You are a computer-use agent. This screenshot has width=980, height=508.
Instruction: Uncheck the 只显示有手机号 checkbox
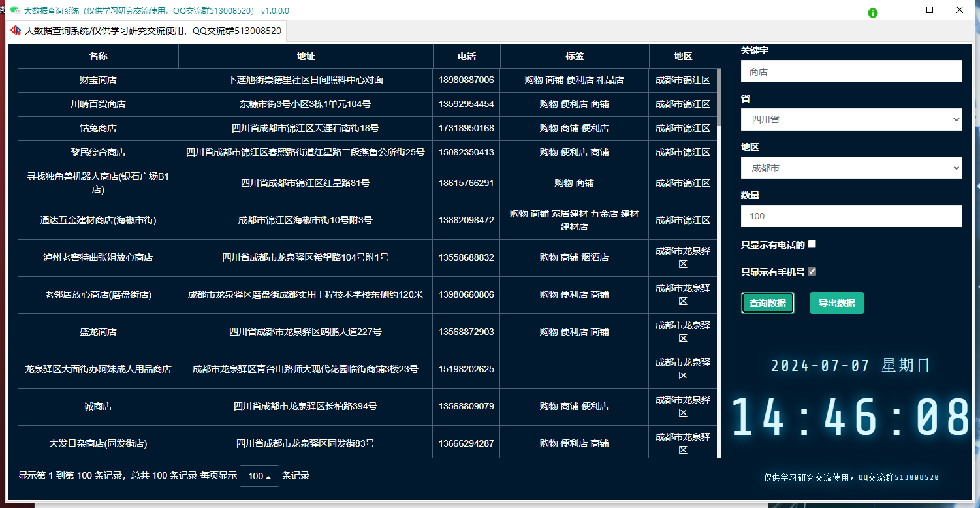pyautogui.click(x=812, y=272)
